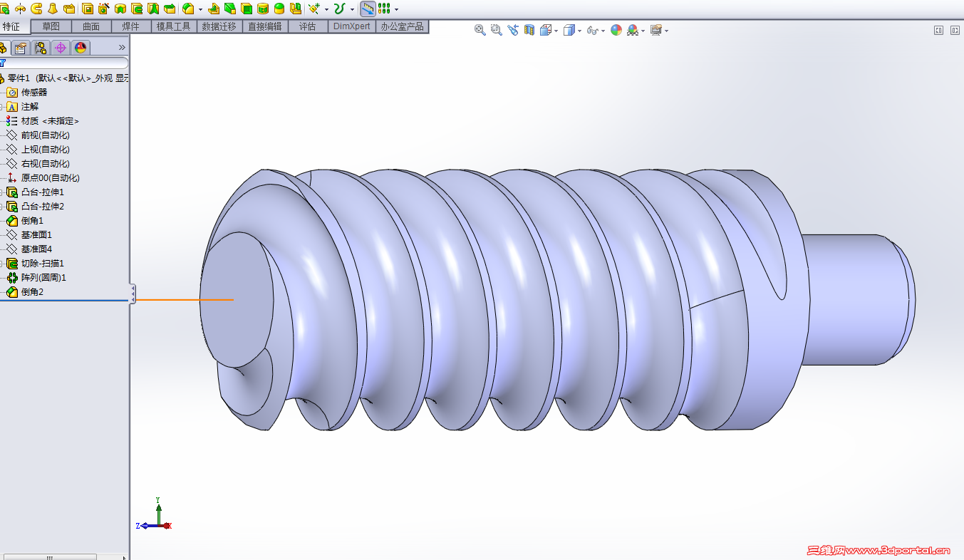The image size is (964, 560).
Task: Select the Rib tool icon
Action: pos(213,9)
